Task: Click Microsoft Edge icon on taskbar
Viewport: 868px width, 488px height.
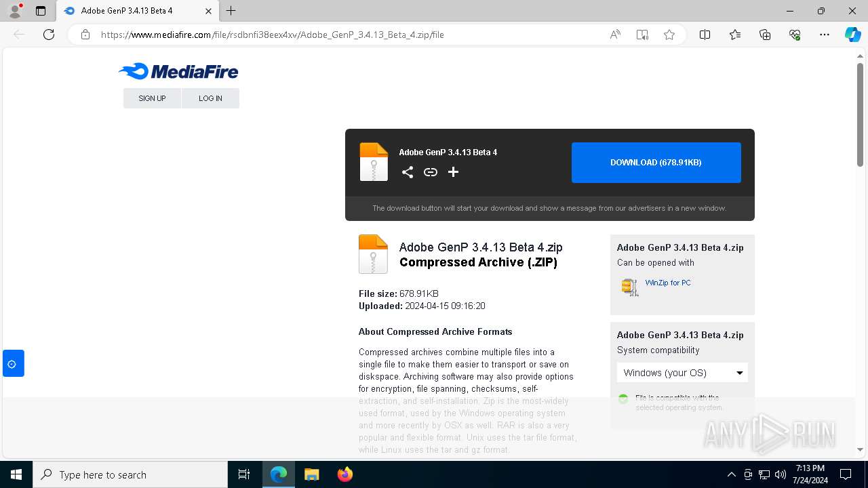Action: point(279,474)
